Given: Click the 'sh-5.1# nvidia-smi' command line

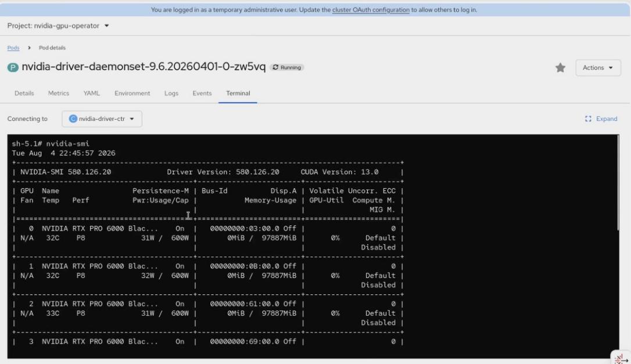Looking at the screenshot, I should click(51, 143).
